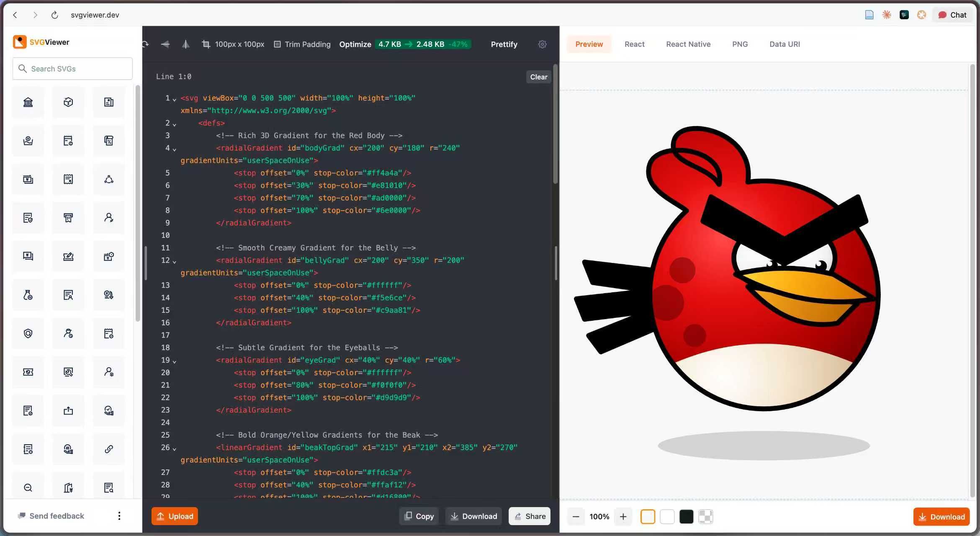Collapse the defs block at line 2
This screenshot has width=980, height=536.
[175, 124]
